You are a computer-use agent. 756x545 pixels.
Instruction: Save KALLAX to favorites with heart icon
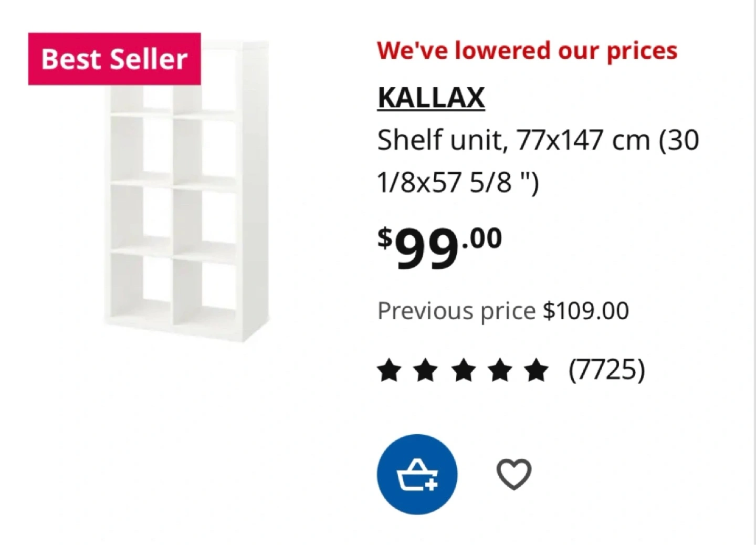coord(514,474)
